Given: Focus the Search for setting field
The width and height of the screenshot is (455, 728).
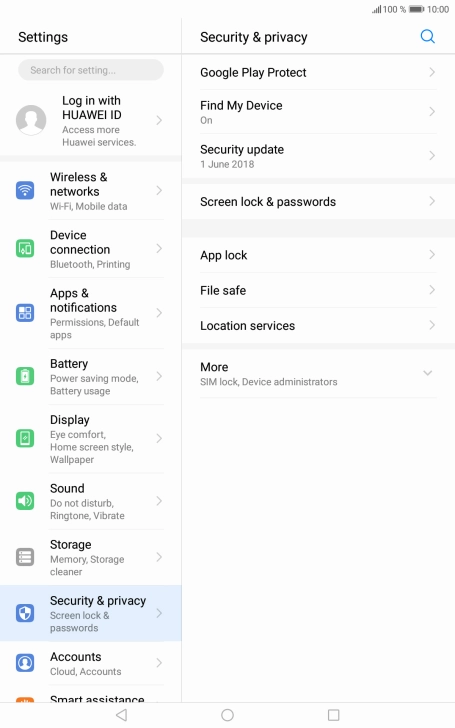Looking at the screenshot, I should tap(91, 70).
